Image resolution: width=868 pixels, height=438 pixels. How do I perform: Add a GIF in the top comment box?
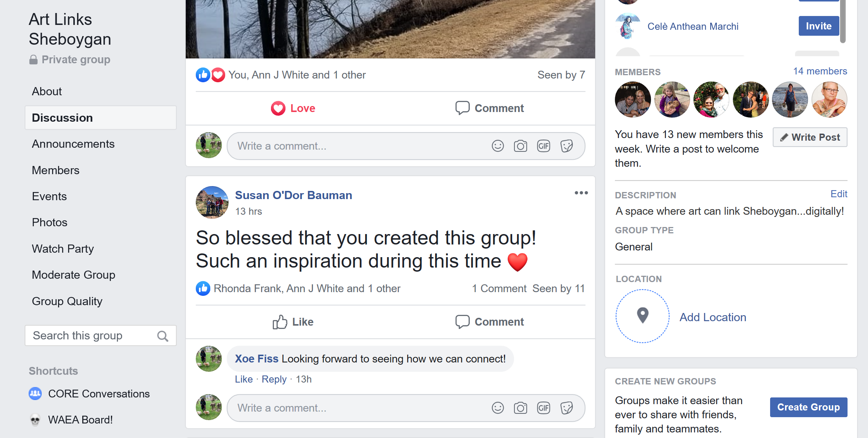tap(543, 146)
